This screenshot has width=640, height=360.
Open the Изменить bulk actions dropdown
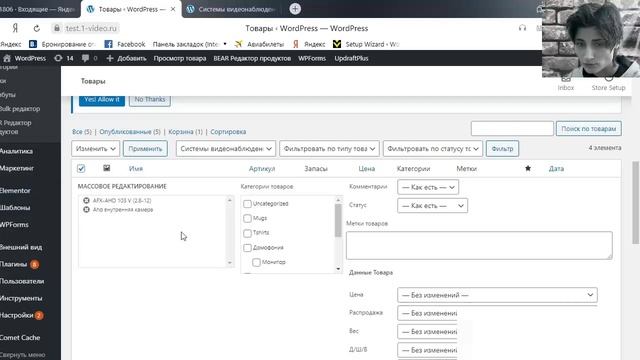tap(96, 149)
